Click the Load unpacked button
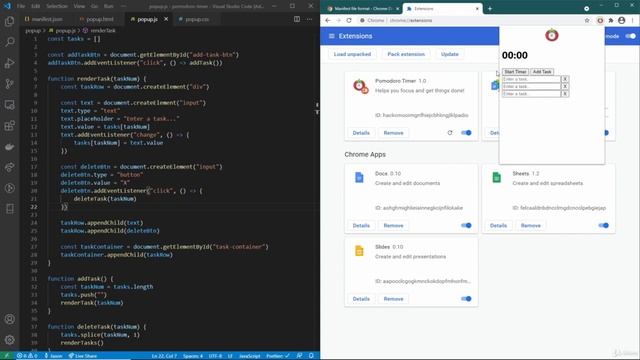This screenshot has height=360, width=640. (352, 54)
